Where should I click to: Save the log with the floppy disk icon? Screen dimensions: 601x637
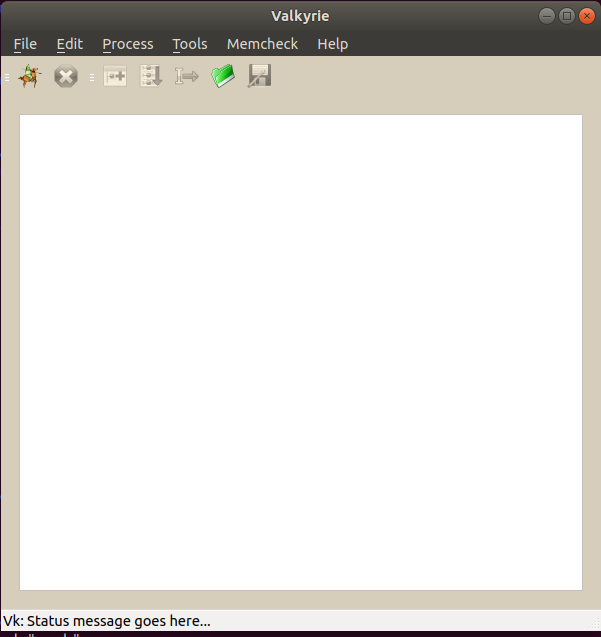[x=259, y=76]
